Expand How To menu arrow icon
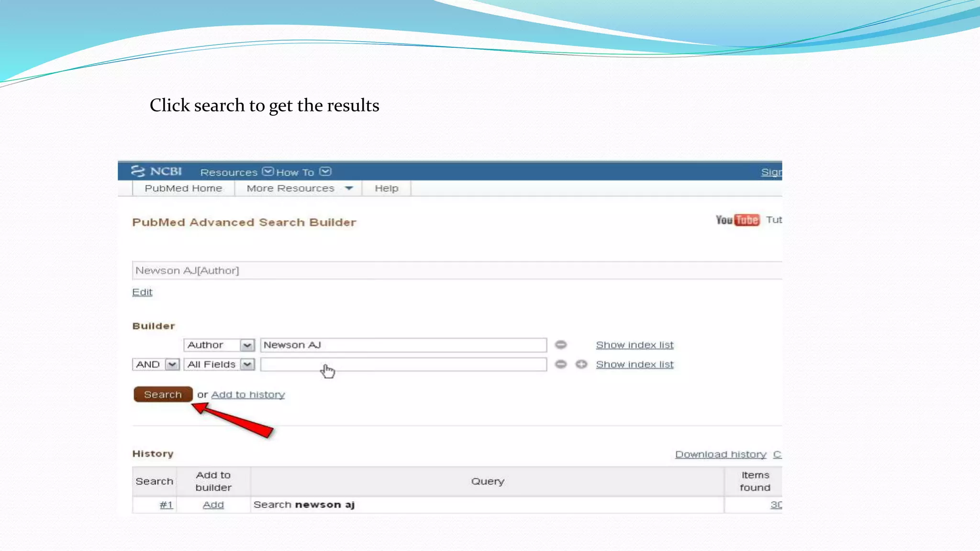Viewport: 980px width, 551px height. (x=325, y=172)
